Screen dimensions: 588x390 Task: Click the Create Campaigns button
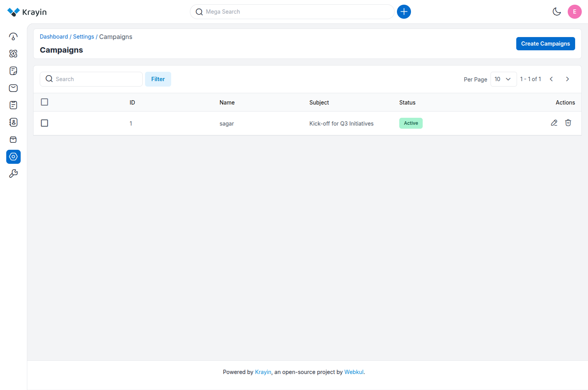[x=545, y=44]
